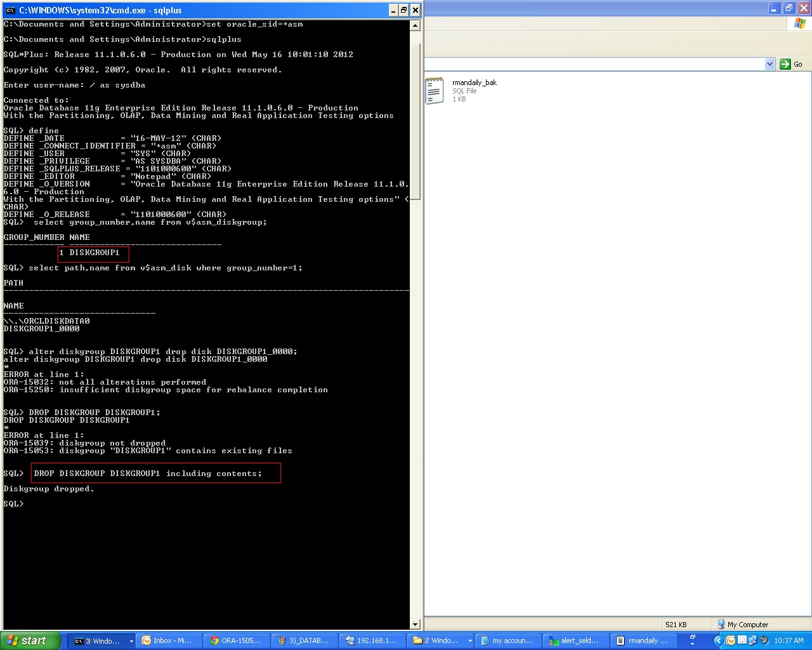This screenshot has height=650, width=812.
Task: Open the volume control icon in system tray
Action: [763, 640]
